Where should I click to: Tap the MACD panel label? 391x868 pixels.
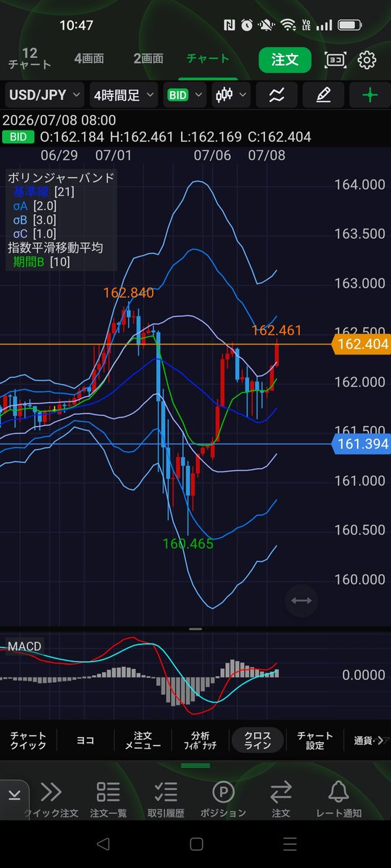click(25, 646)
